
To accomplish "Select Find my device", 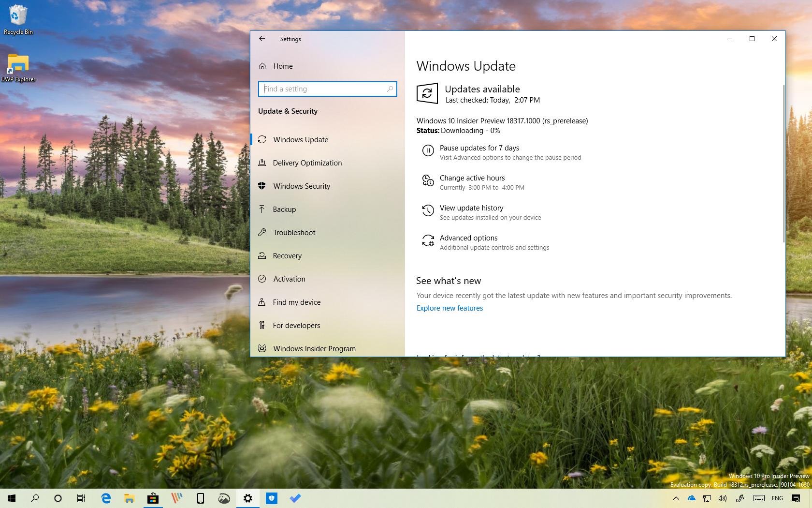I will (x=328, y=302).
